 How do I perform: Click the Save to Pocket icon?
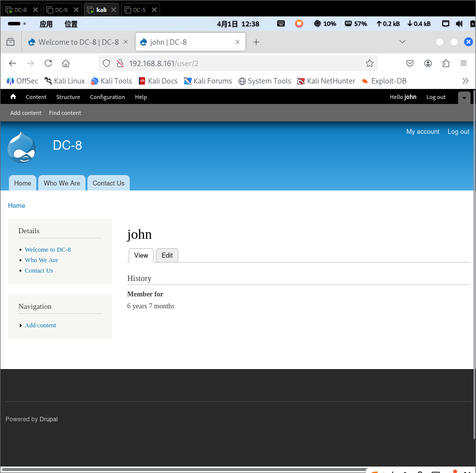(410, 63)
